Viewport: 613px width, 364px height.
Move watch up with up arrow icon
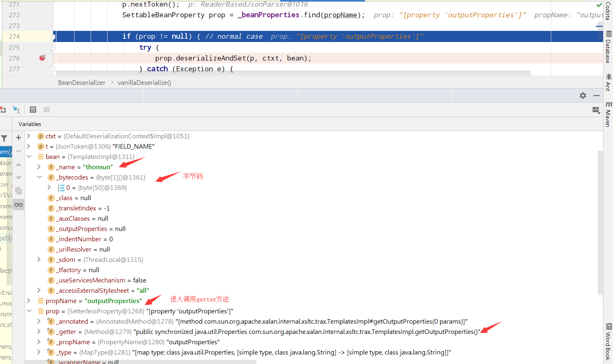pos(19,164)
